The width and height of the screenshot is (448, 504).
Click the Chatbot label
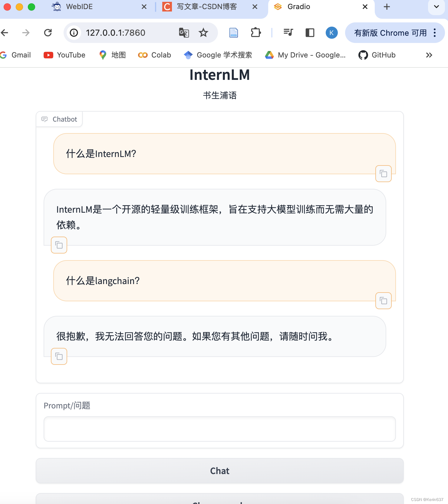coord(59,119)
